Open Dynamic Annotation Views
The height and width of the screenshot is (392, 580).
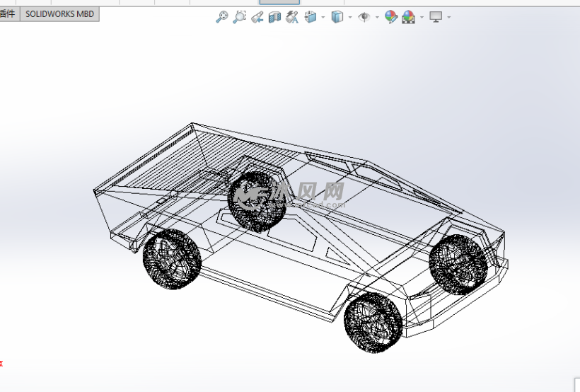pyautogui.click(x=292, y=17)
